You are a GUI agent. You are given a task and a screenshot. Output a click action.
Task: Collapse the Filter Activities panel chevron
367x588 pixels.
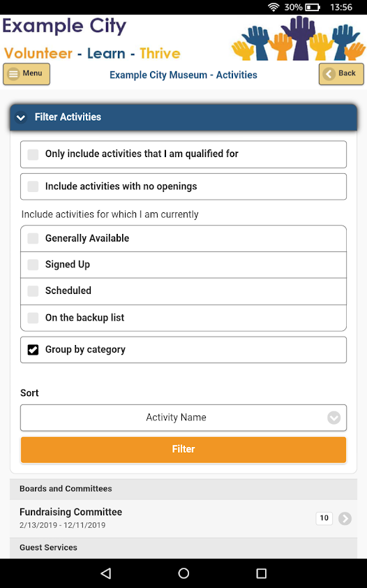[21, 117]
